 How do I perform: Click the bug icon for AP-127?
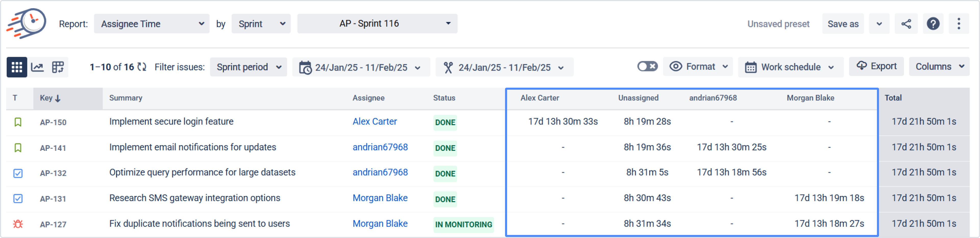pyautogui.click(x=18, y=224)
